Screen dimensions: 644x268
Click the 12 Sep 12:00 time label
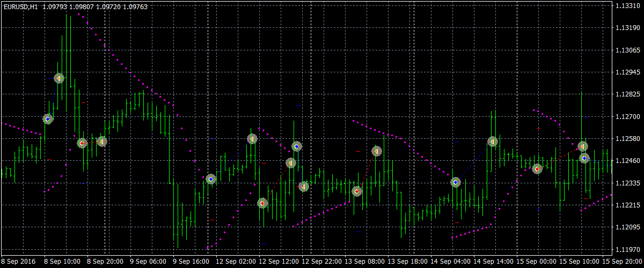coord(279,262)
